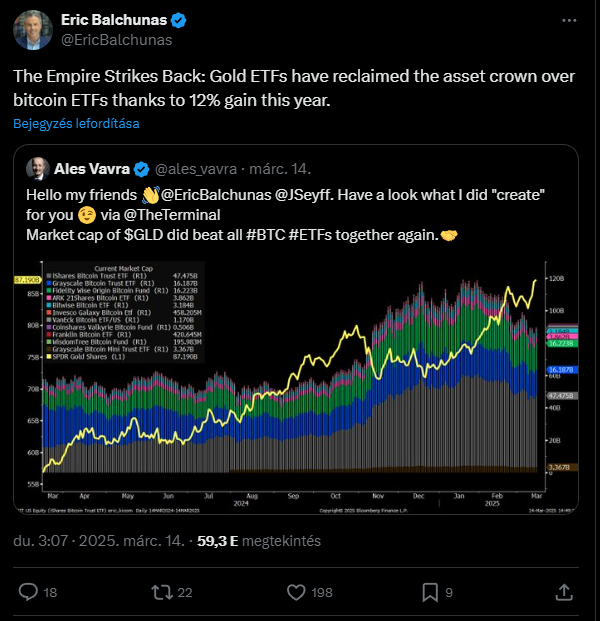The image size is (600, 621).
Task: Open the quoted tweet text from Ales Vavra
Action: click(x=285, y=215)
